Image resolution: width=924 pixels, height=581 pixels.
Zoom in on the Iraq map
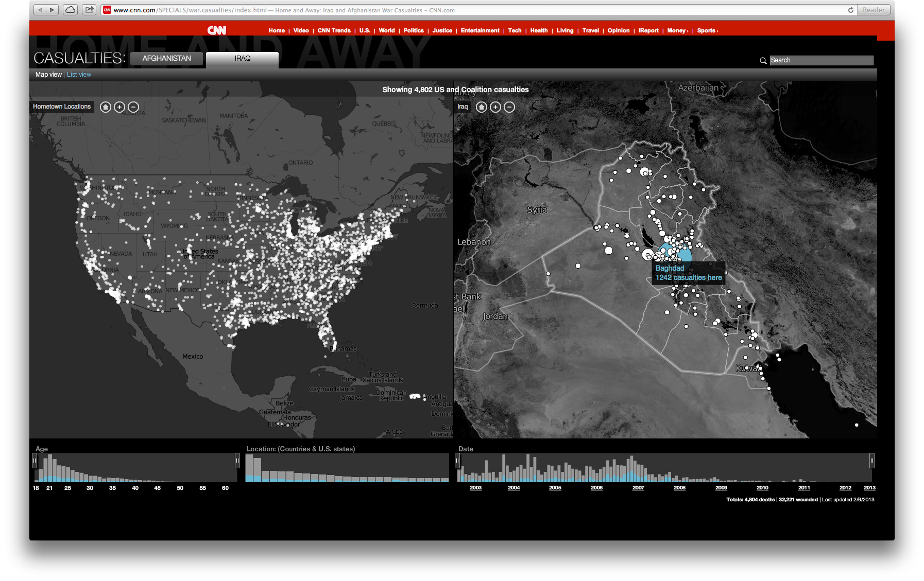point(495,107)
